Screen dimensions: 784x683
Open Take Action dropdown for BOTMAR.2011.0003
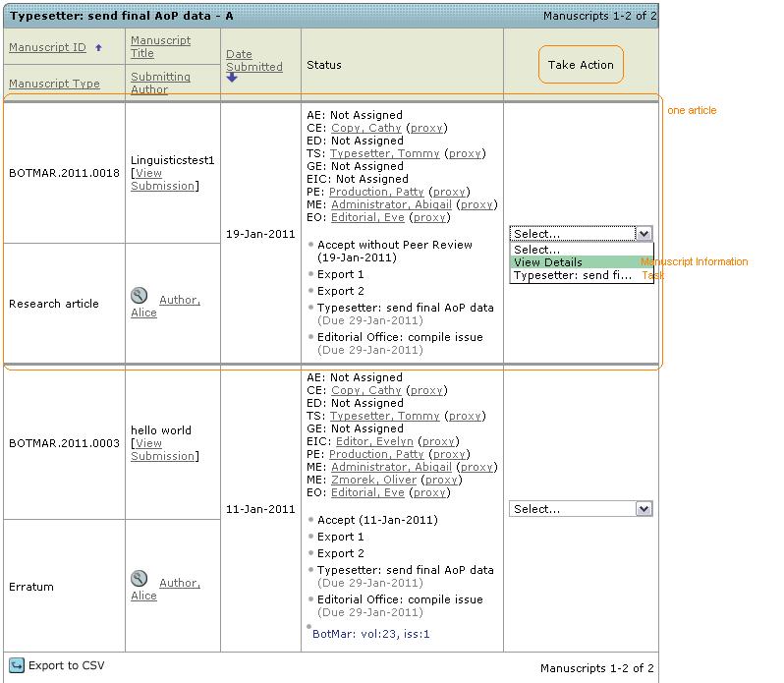(581, 509)
